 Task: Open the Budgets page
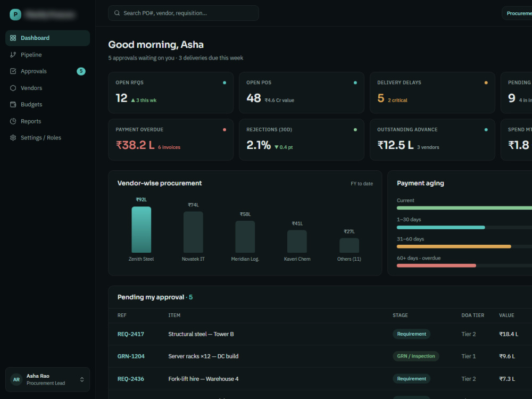(x=47, y=104)
